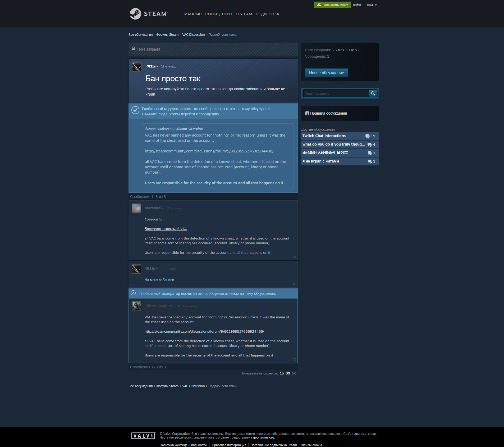This screenshot has width=504, height=447.
Task: Open Правила обсуждений link
Action: click(328, 113)
